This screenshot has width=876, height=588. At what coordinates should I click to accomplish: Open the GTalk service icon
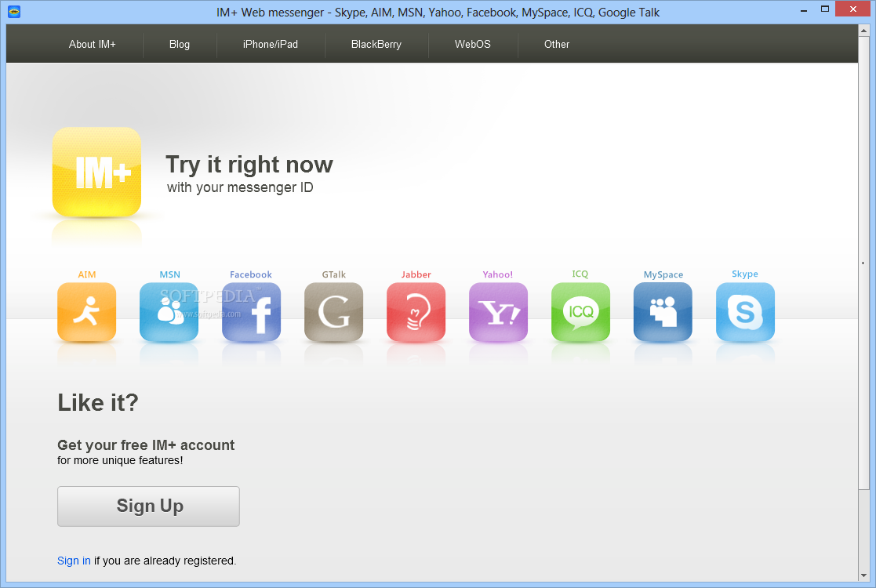(333, 311)
